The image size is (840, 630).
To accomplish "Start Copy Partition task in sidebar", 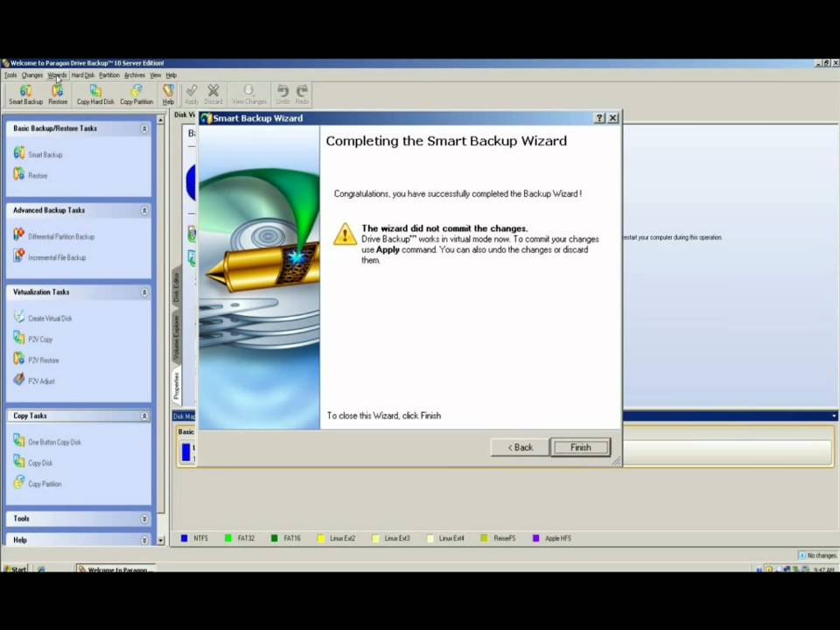I will 38,483.
